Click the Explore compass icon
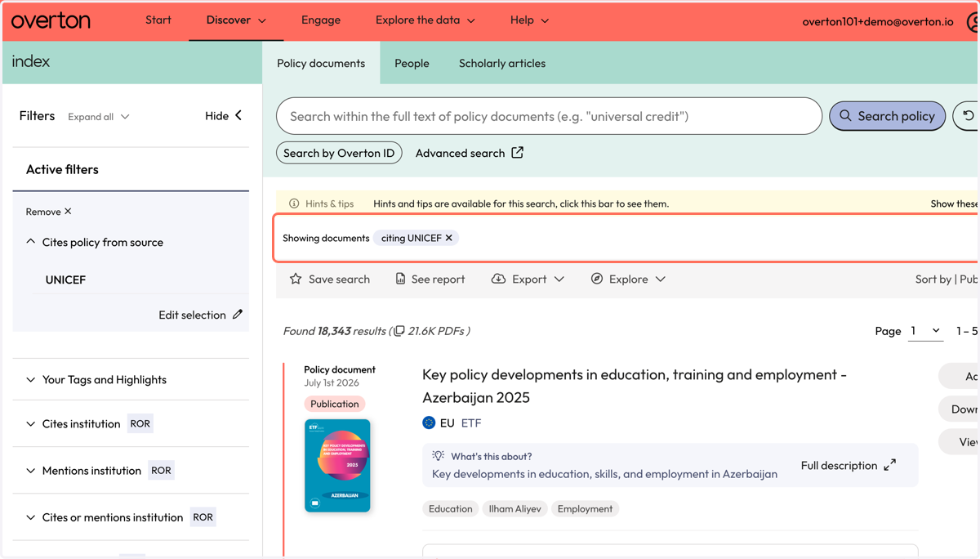The width and height of the screenshot is (980, 559). (597, 279)
